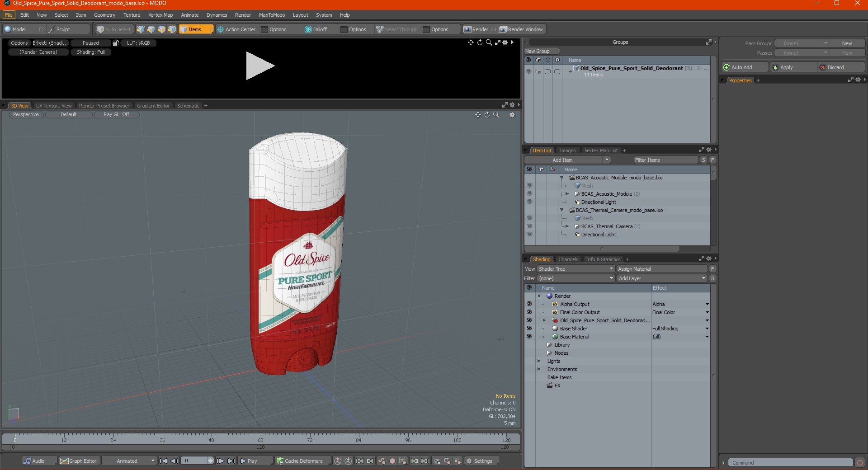Toggle visibility of BCAS_Acoustic_Module item
This screenshot has width=868, height=470.
[529, 194]
